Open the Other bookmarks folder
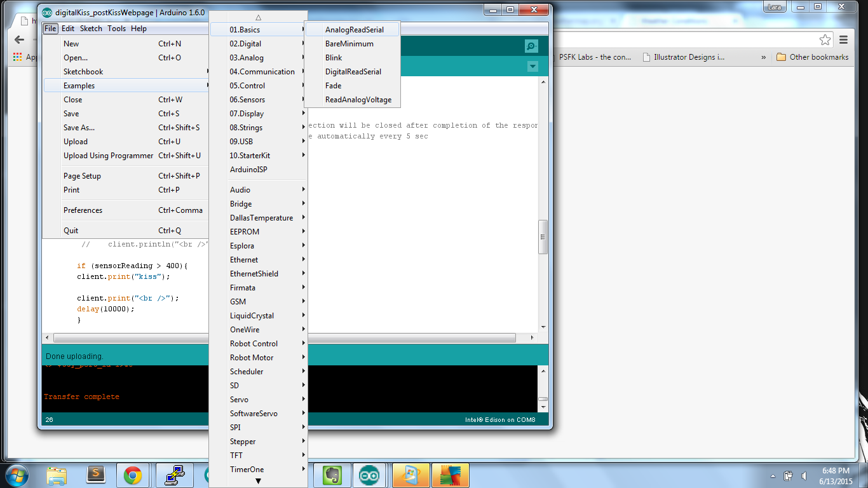The height and width of the screenshot is (488, 868). [813, 57]
